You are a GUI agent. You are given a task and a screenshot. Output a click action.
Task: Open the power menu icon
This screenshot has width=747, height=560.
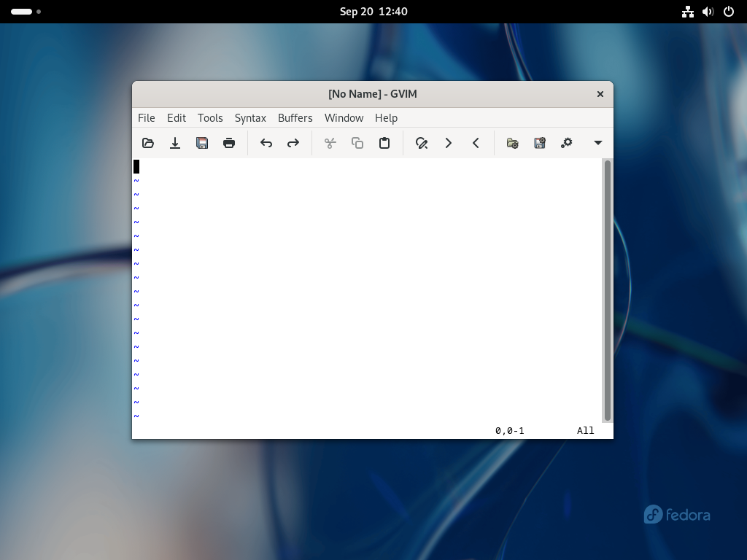(729, 12)
